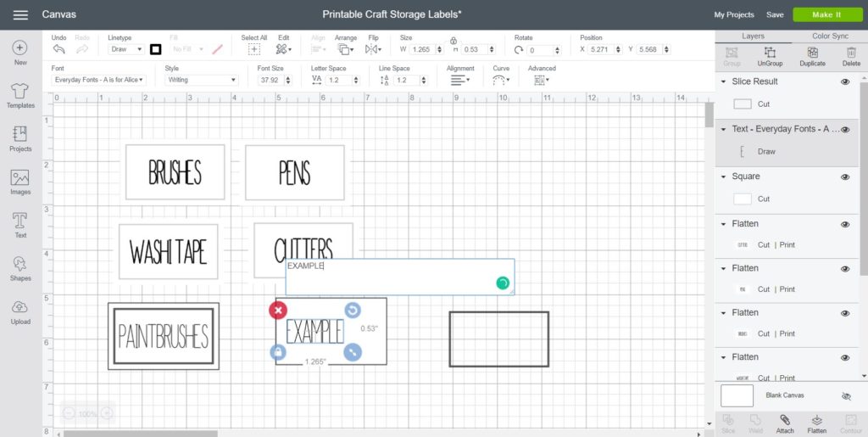Click the green Make It button
Screen dimensions: 868x437
point(826,14)
